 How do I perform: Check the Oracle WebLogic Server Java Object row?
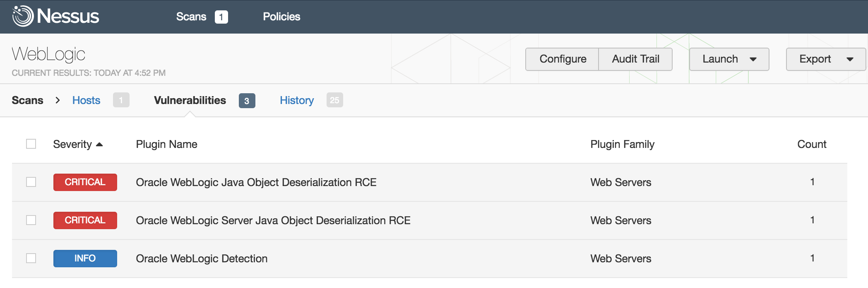tap(31, 220)
